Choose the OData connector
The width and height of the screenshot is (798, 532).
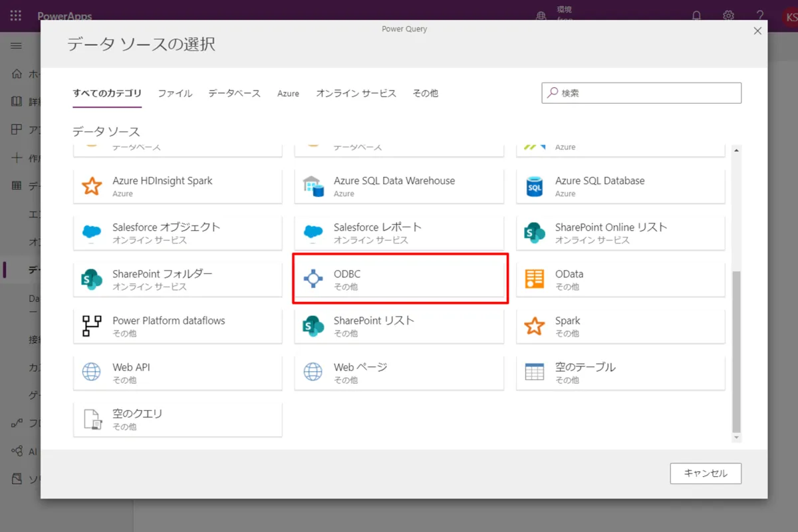[x=618, y=279]
